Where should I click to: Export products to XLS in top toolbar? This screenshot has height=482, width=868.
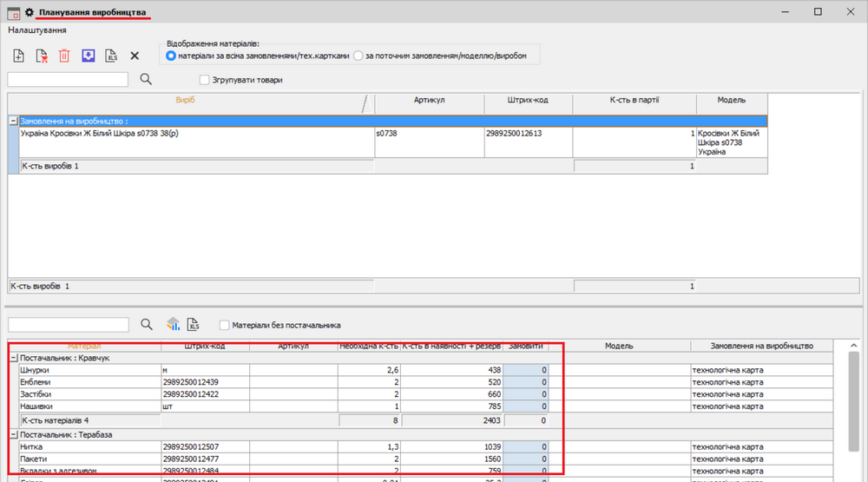tap(111, 56)
